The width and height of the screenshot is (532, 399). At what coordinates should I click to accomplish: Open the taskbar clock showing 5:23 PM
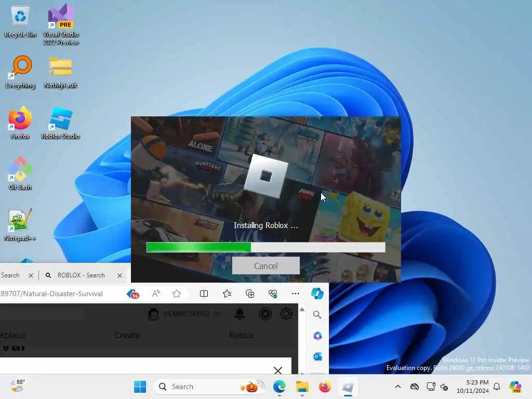click(x=473, y=387)
